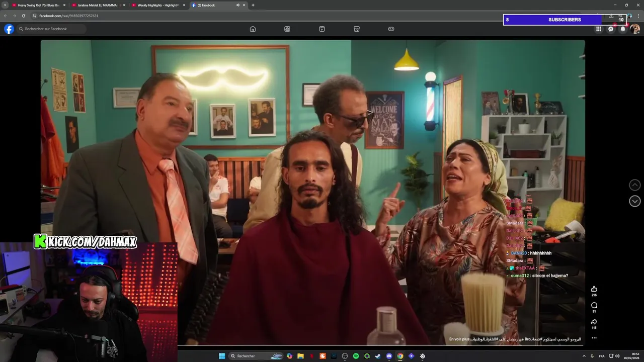Open the volume tray icon
This screenshot has width=644, height=362.
coord(617,356)
